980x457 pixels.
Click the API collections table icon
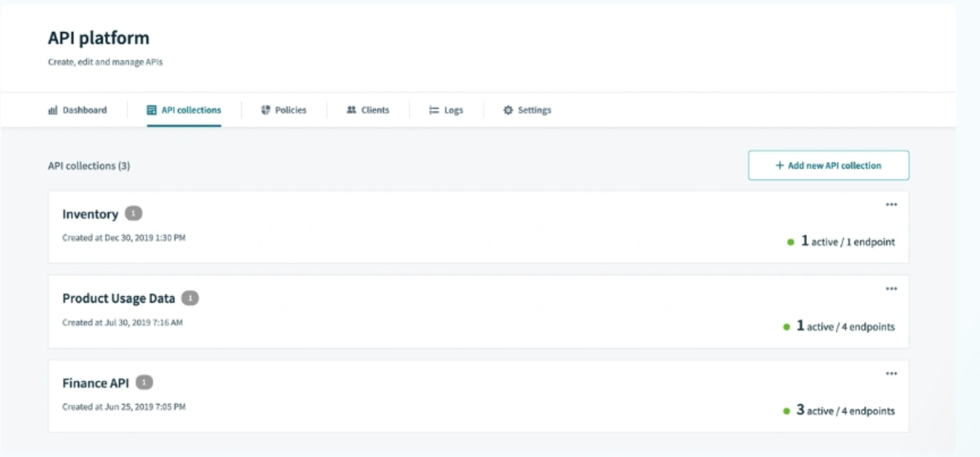152,110
